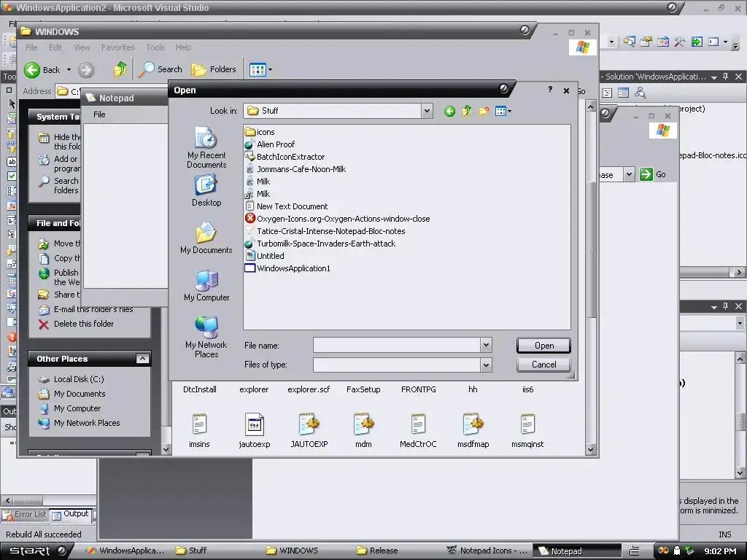Select Alien Proof file
747x560 pixels.
point(270,144)
